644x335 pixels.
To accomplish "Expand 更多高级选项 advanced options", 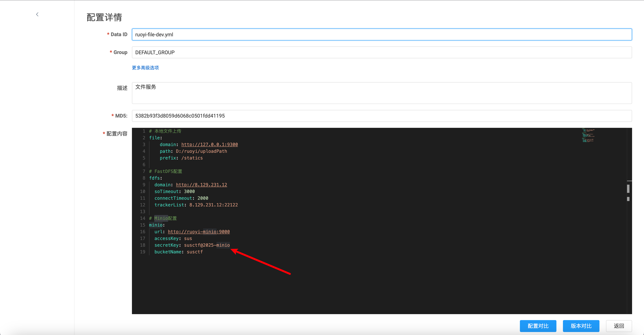I will (145, 68).
